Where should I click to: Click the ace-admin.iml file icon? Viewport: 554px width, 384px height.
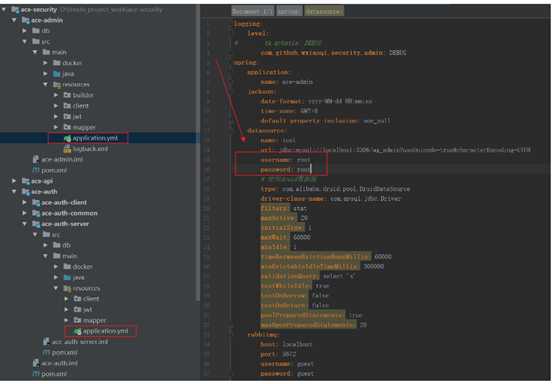click(x=36, y=159)
